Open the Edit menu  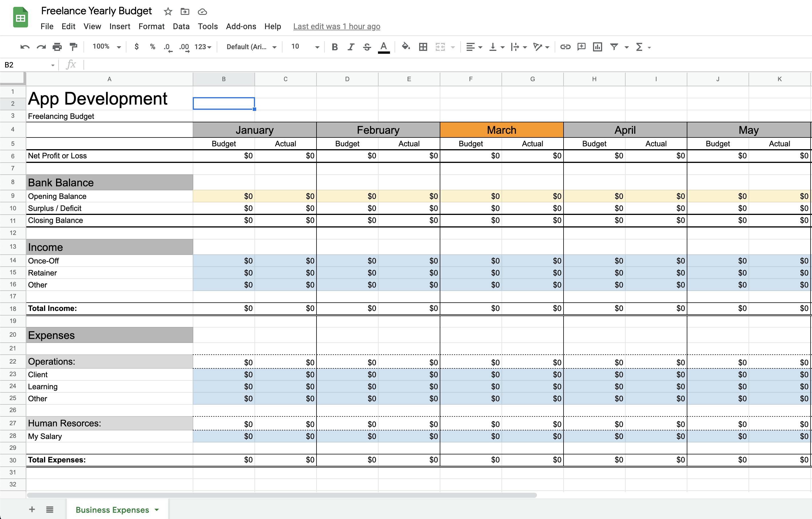(68, 26)
